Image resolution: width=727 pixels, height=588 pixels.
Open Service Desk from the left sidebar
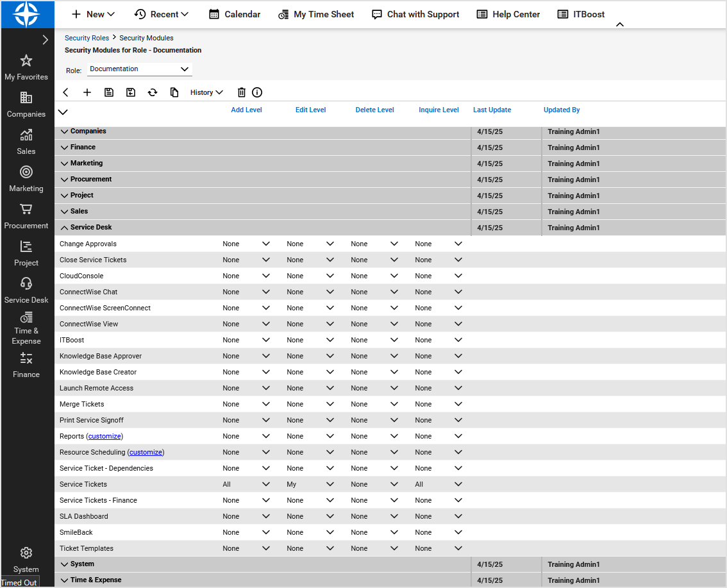26,289
